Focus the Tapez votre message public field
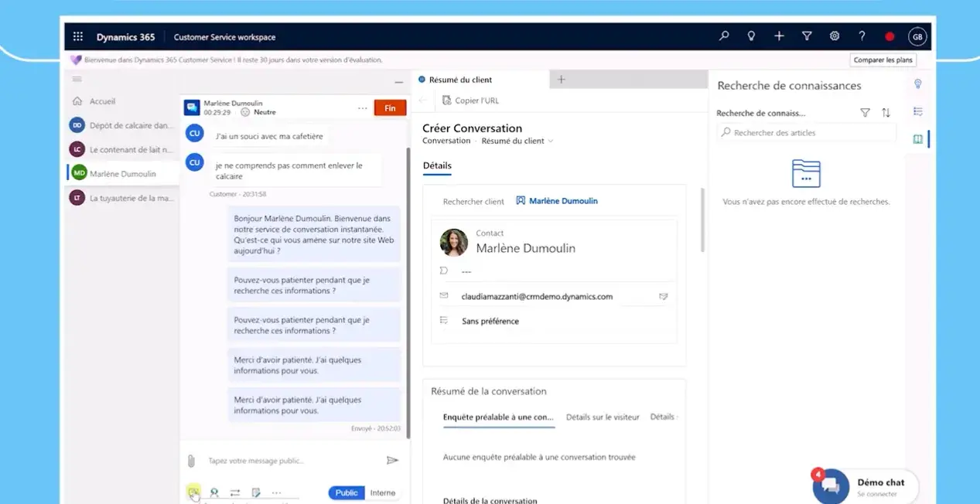980x504 pixels. (294, 461)
